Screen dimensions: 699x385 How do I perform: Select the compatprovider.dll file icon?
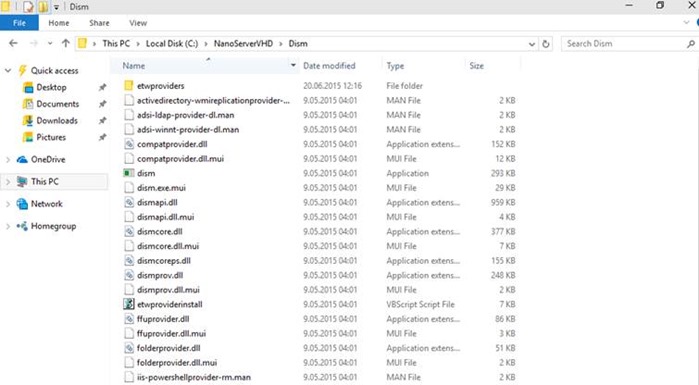(129, 144)
